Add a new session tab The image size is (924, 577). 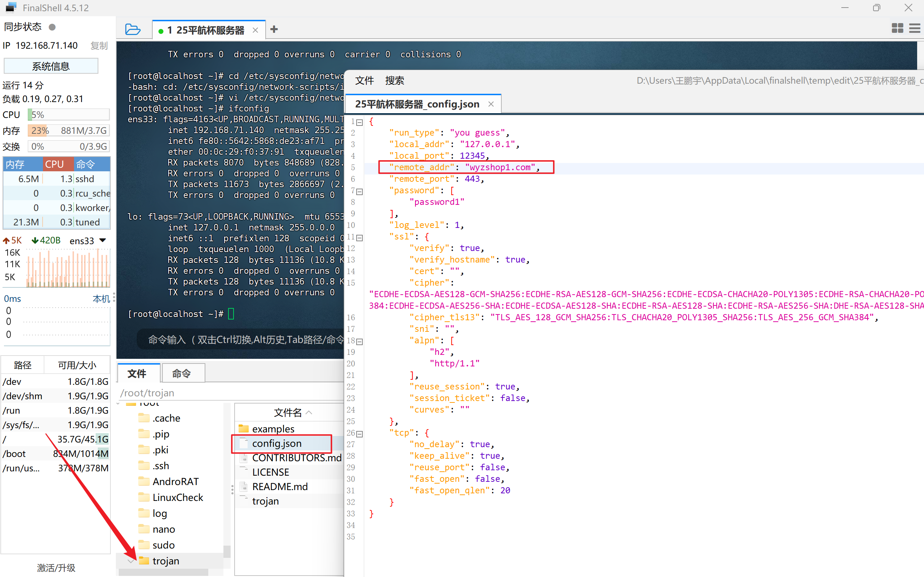click(x=274, y=29)
